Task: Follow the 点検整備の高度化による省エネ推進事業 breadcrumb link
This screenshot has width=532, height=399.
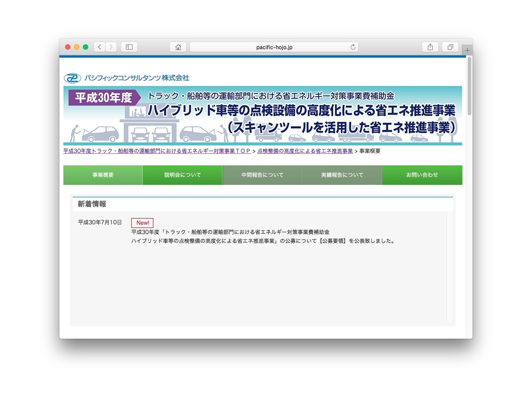Action: [305, 151]
